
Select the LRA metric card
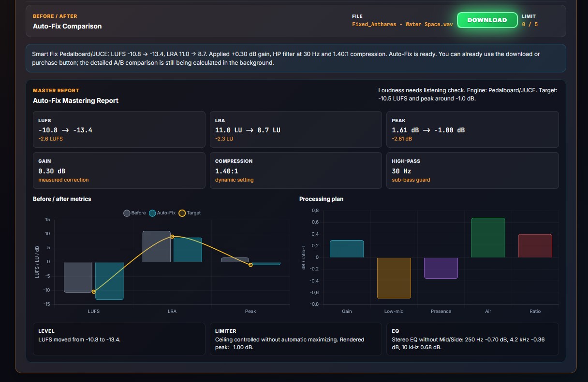pos(296,129)
